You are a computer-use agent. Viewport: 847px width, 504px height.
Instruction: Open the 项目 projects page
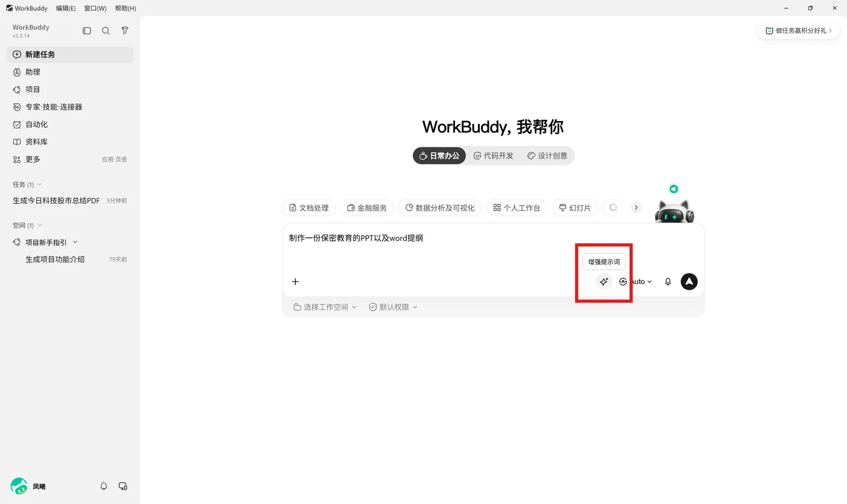pos(70,90)
